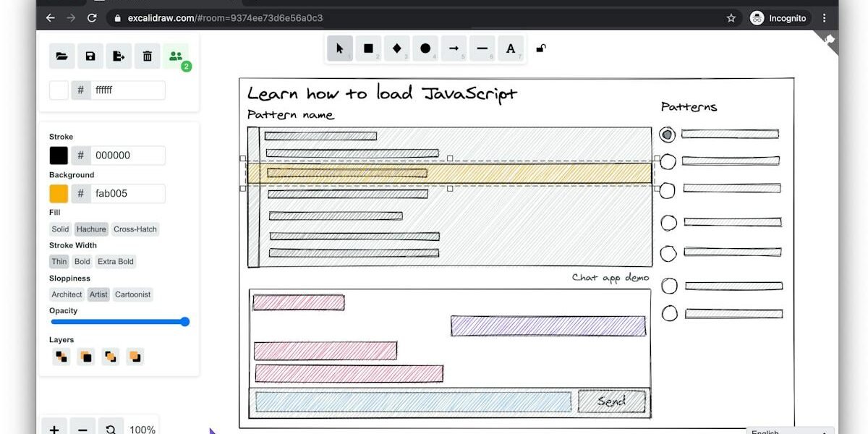Screen dimensions: 868x434
Task: Select the Diamond shape tool
Action: (x=396, y=49)
